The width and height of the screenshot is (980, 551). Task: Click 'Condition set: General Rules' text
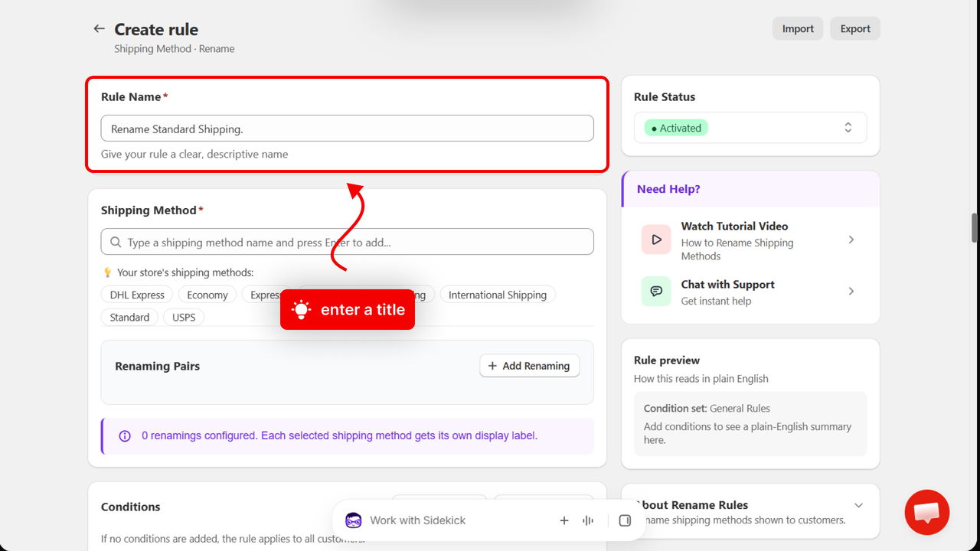[x=707, y=408]
